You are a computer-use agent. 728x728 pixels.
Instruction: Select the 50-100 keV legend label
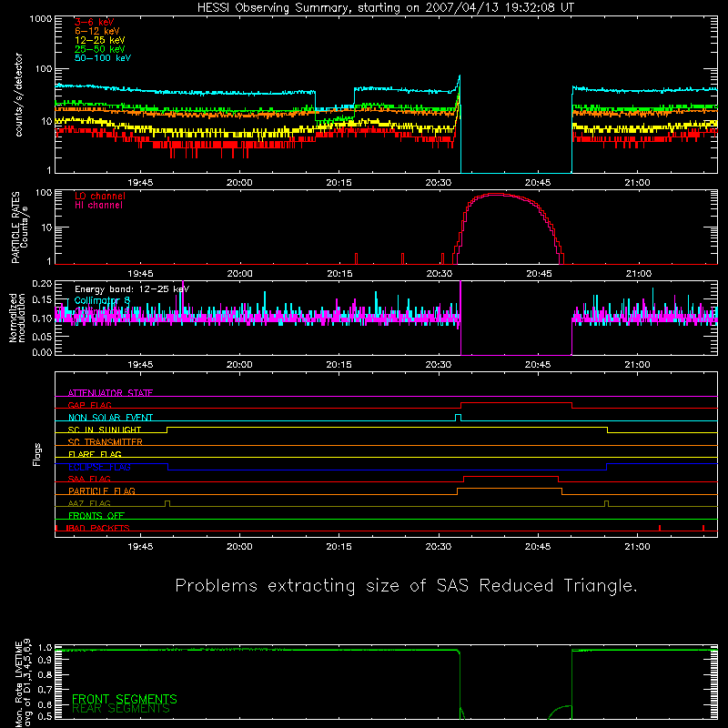(x=103, y=58)
